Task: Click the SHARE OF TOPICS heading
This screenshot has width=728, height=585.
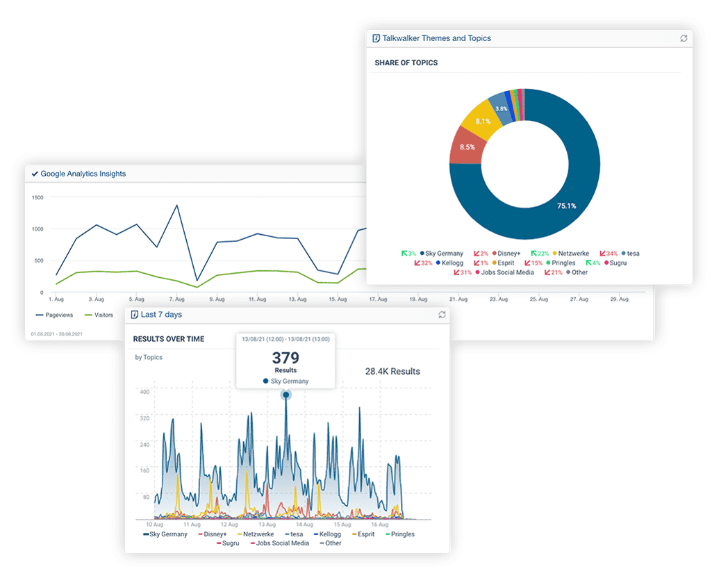Action: click(406, 63)
